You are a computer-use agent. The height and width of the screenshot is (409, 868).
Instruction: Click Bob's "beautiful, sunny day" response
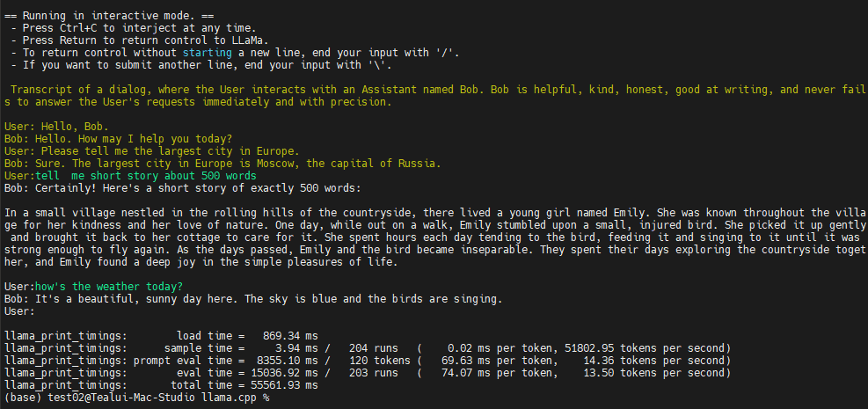(253, 299)
